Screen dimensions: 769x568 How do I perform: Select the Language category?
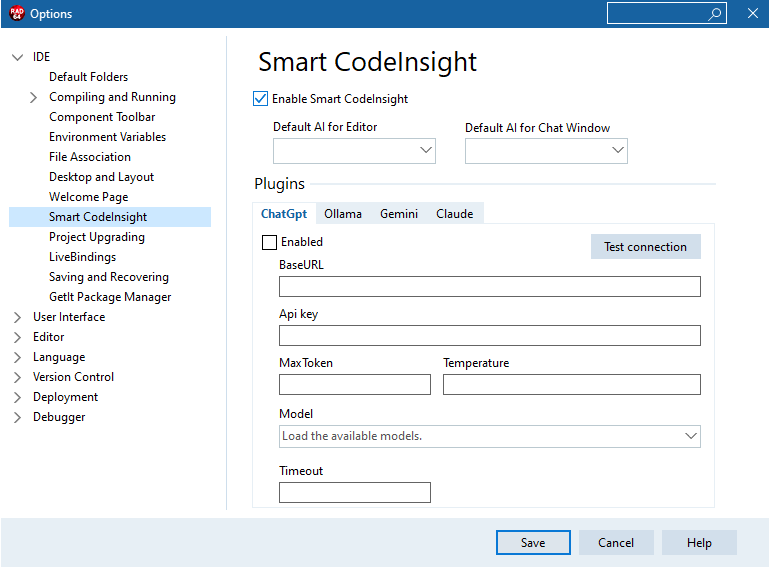click(x=59, y=357)
